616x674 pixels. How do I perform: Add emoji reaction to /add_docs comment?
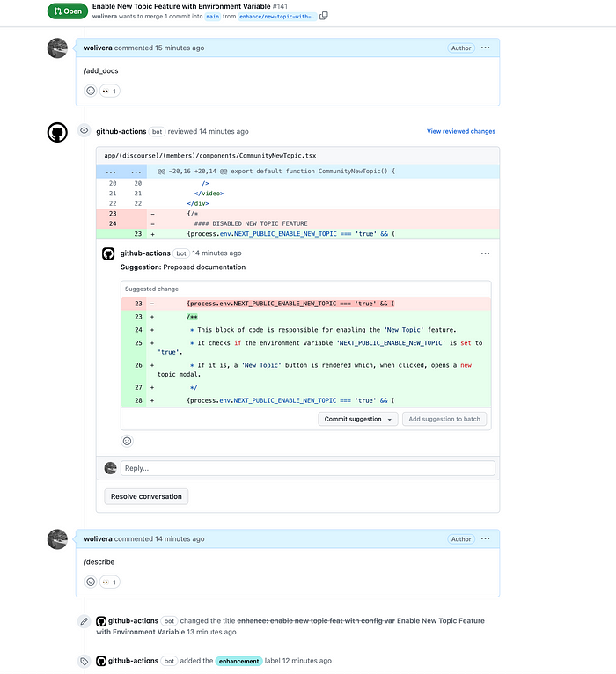(x=91, y=91)
